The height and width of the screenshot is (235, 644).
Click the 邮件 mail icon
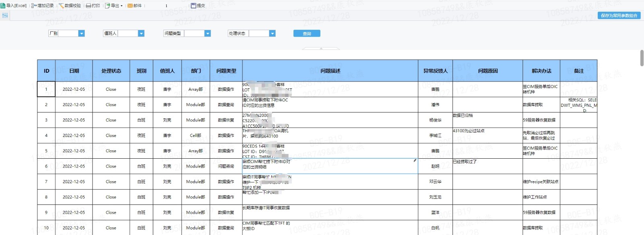pos(130,6)
